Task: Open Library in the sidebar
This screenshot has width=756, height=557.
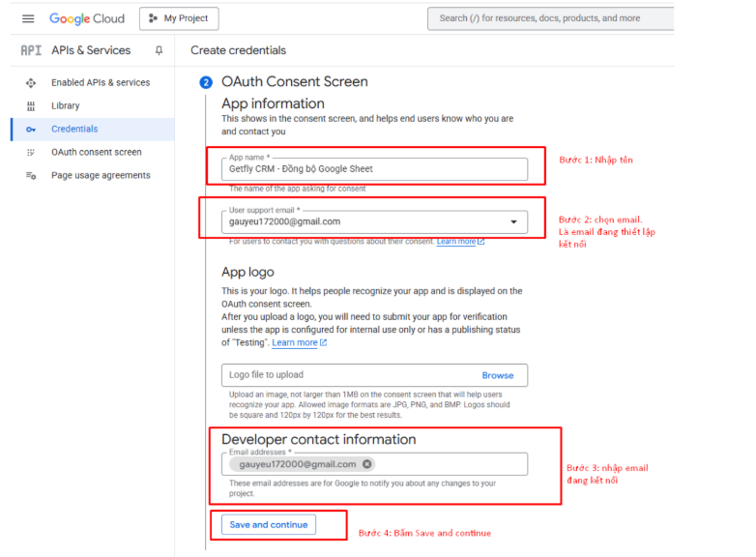Action: (x=66, y=106)
